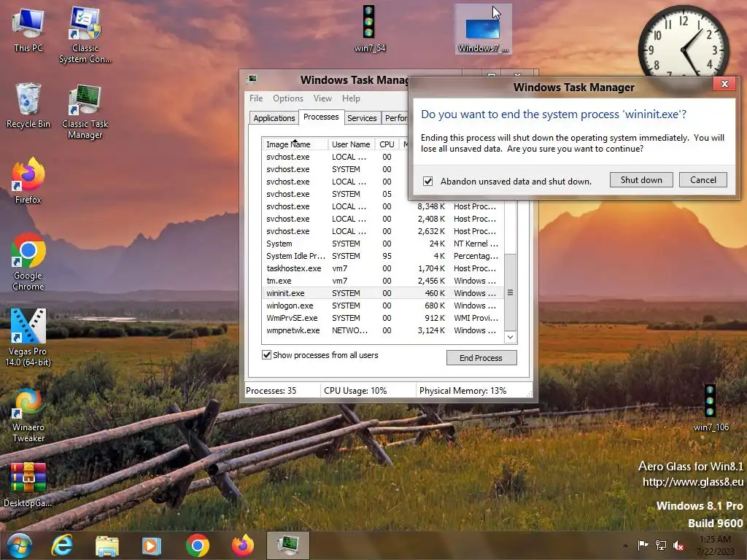Select the WmiPrvSE.exe process row
Image resolution: width=747 pixels, height=560 pixels.
(382, 318)
